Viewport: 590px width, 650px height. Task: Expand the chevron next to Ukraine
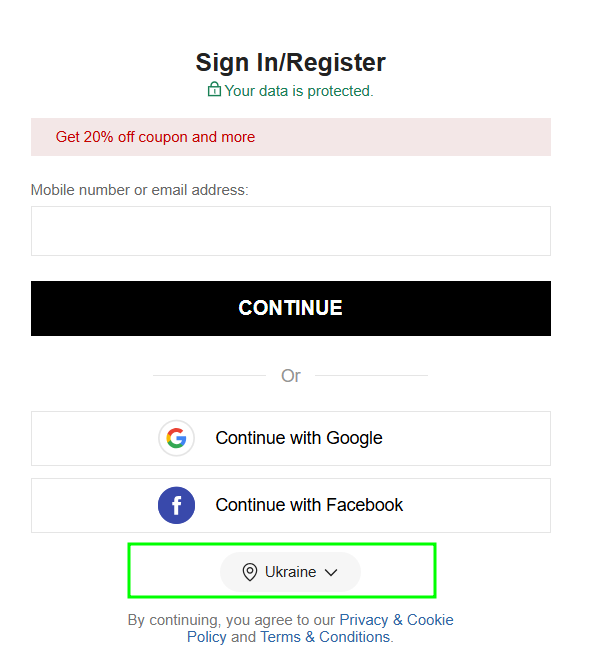click(331, 572)
